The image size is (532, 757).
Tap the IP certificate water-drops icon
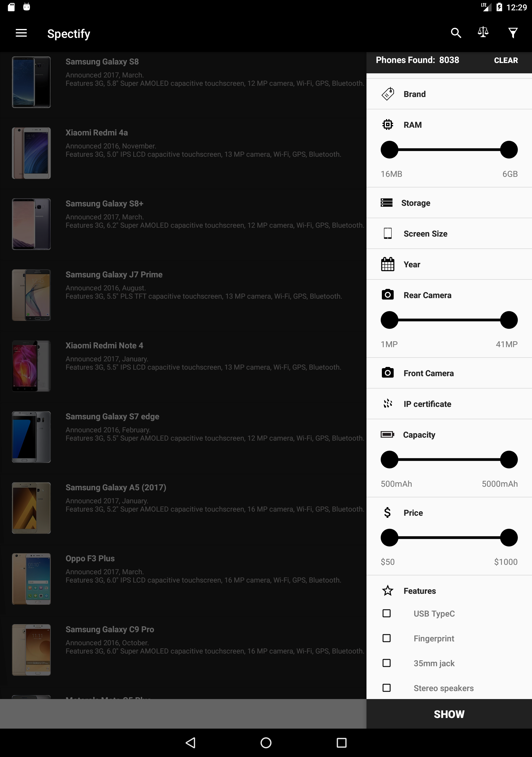coord(388,404)
